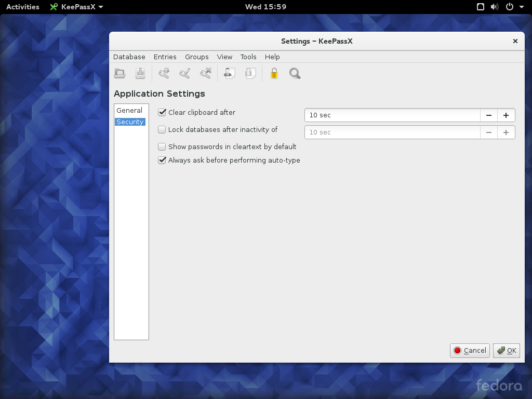Click the Copy password toolbar icon
The width and height of the screenshot is (532, 399).
pyautogui.click(x=250, y=73)
